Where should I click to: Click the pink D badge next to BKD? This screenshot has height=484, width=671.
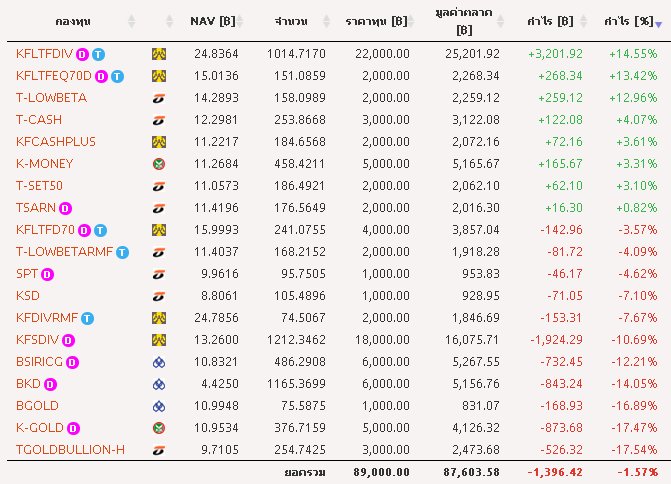click(x=50, y=384)
